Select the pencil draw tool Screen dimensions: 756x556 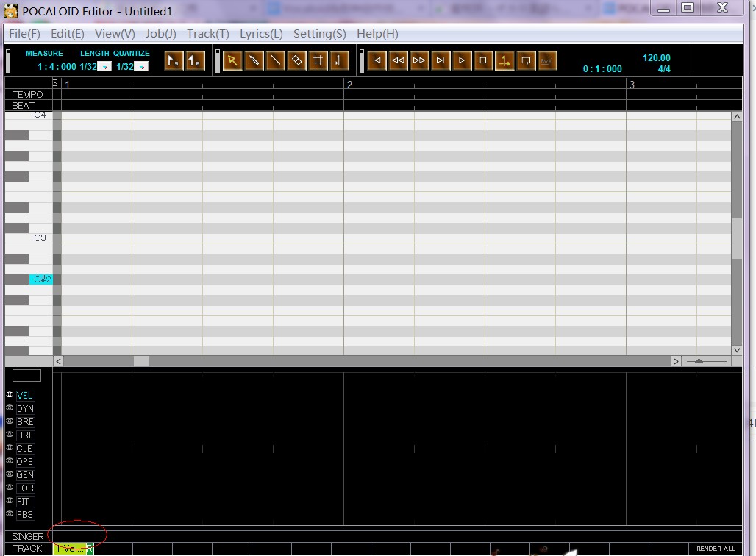click(254, 61)
